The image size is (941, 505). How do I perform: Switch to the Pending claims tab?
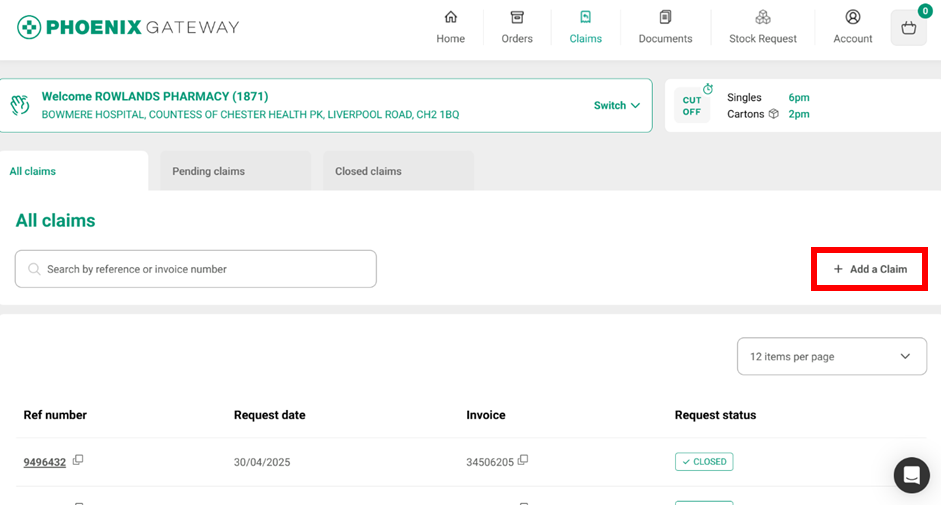[x=208, y=171]
